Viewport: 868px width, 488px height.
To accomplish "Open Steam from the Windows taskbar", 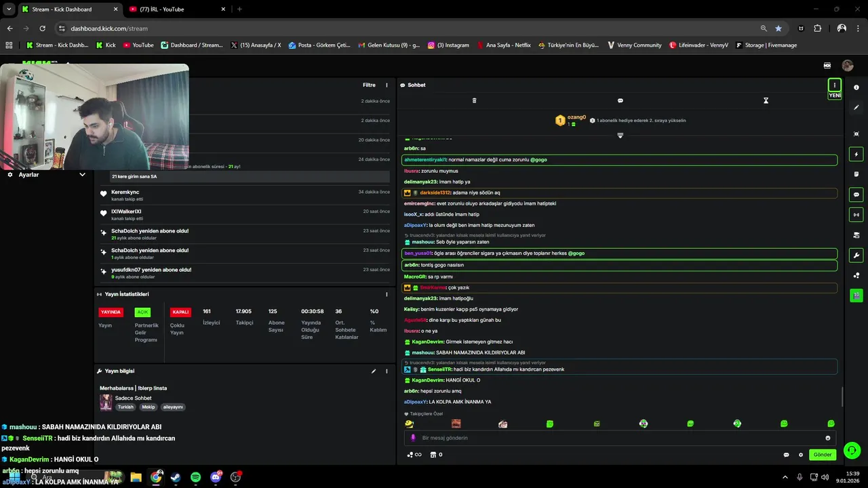I will 176,477.
